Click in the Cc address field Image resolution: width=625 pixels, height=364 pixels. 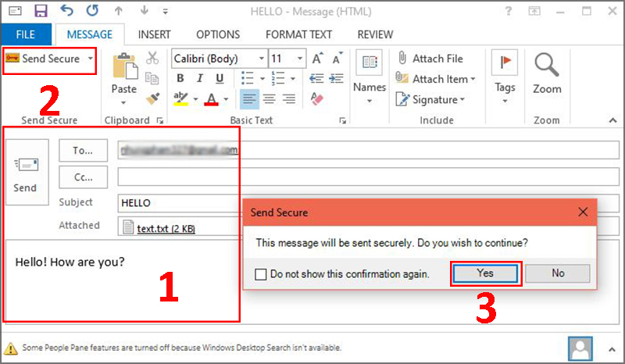pos(368,177)
